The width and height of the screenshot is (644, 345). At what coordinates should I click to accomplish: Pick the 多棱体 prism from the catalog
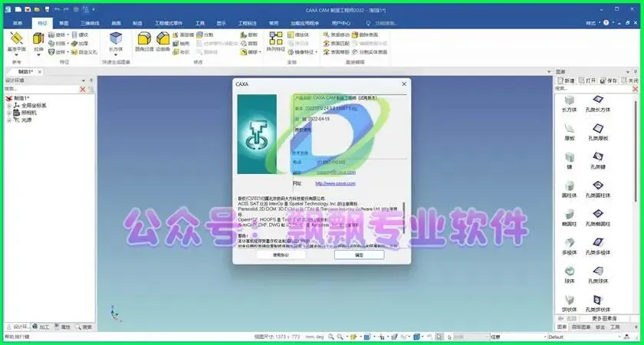coord(569,246)
